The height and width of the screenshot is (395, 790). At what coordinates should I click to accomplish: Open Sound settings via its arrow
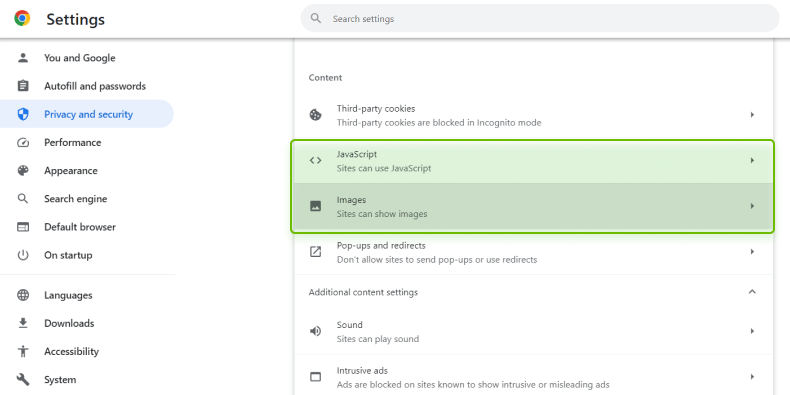click(752, 331)
